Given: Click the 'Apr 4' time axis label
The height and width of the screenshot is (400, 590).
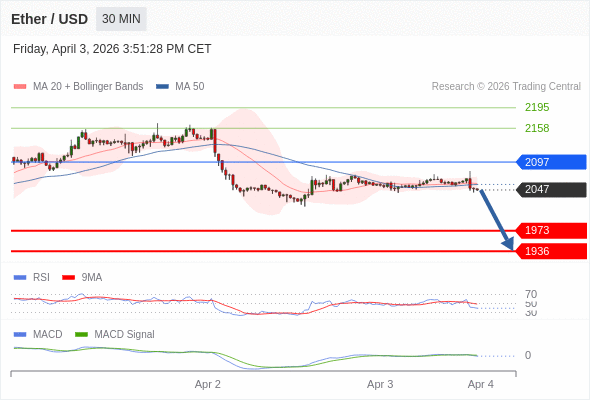Looking at the screenshot, I should click(481, 385).
